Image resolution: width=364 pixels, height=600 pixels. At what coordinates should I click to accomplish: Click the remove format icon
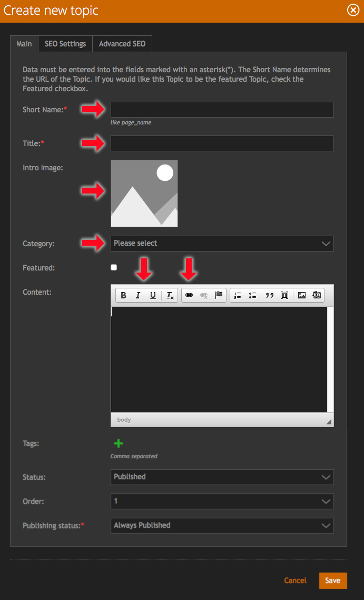(x=170, y=295)
